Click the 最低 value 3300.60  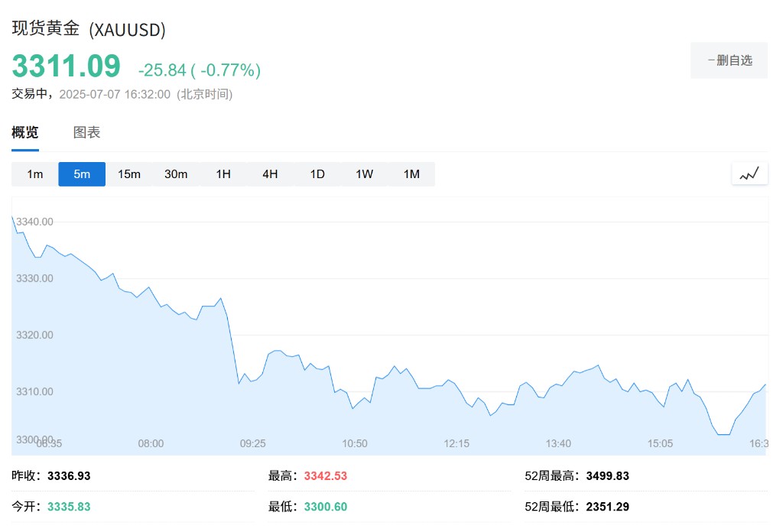pos(325,506)
